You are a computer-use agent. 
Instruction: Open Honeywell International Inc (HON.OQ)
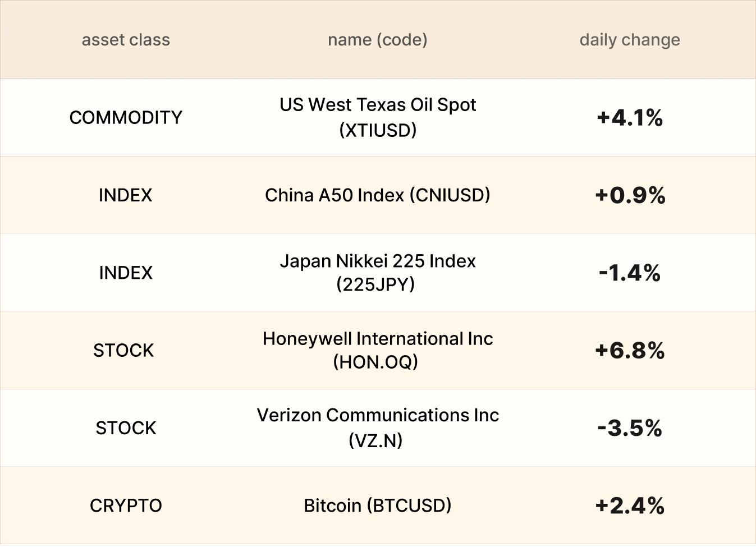click(x=377, y=350)
